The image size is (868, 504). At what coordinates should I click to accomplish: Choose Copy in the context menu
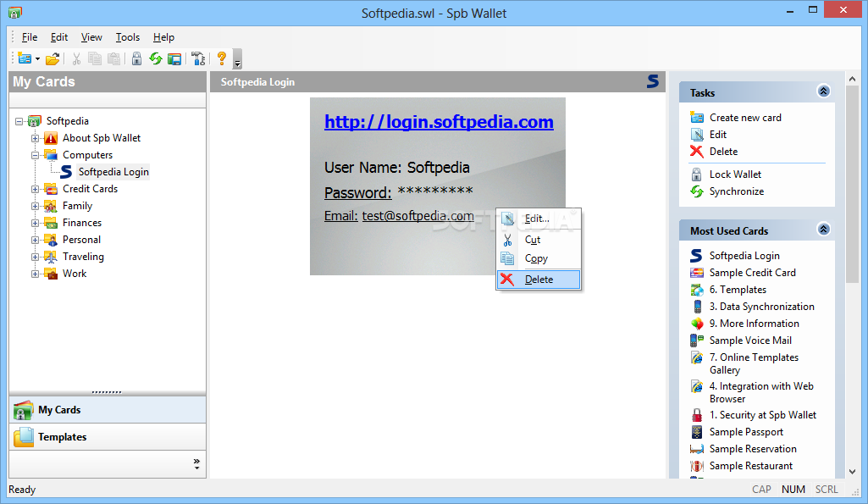[539, 258]
